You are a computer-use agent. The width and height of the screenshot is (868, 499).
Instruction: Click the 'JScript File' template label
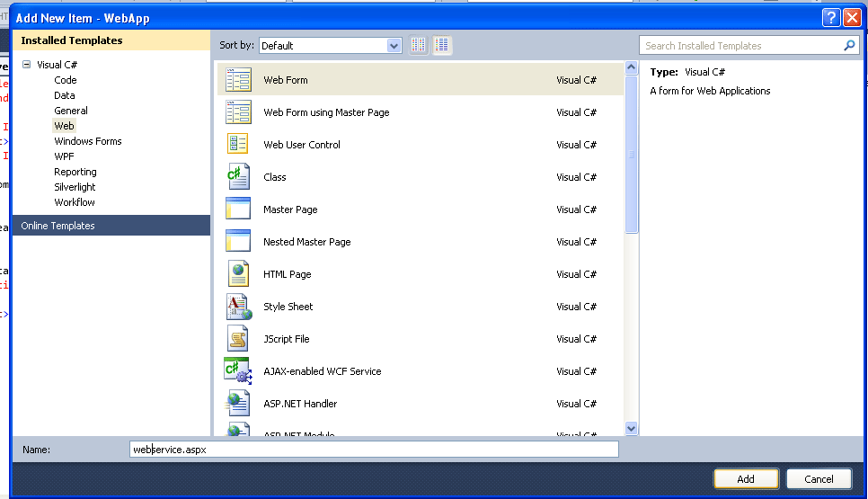(287, 338)
